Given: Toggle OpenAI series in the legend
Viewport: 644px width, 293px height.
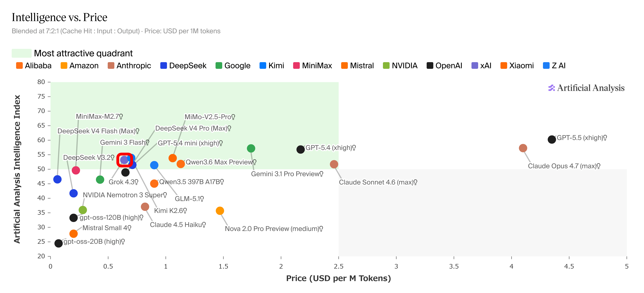Looking at the screenshot, I should (444, 66).
